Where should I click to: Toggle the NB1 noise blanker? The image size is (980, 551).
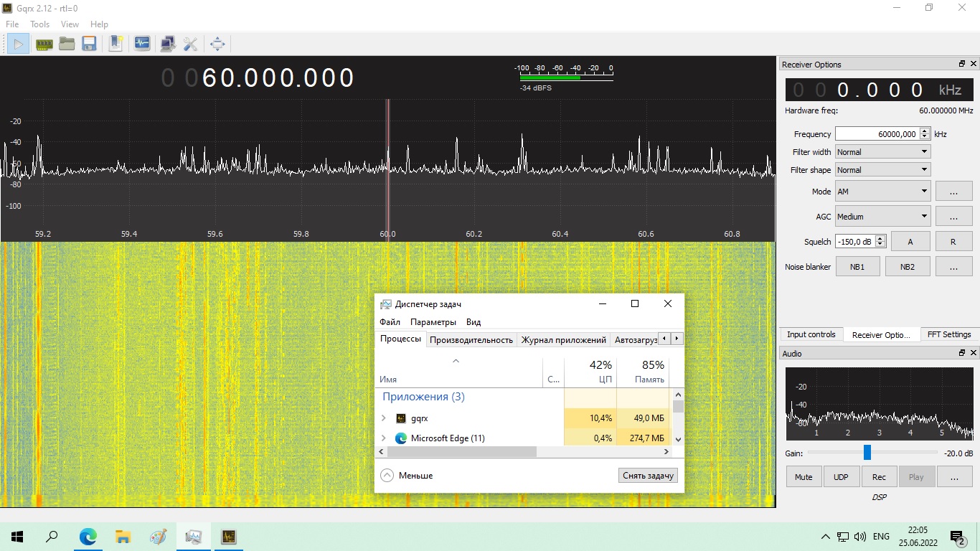click(x=857, y=267)
